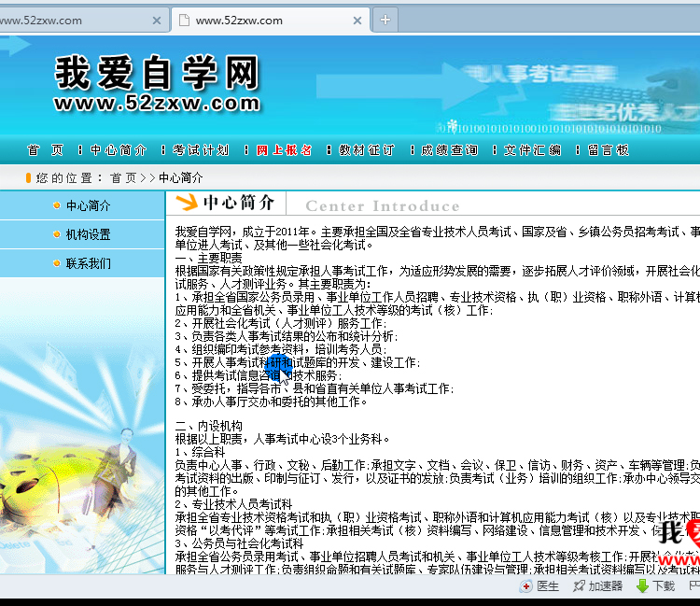700x606 pixels.
Task: Click the orange bullet beside 机构设置
Action: 57,234
